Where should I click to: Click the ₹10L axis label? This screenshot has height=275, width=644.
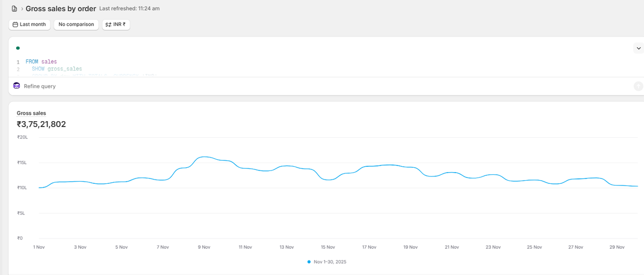point(22,188)
